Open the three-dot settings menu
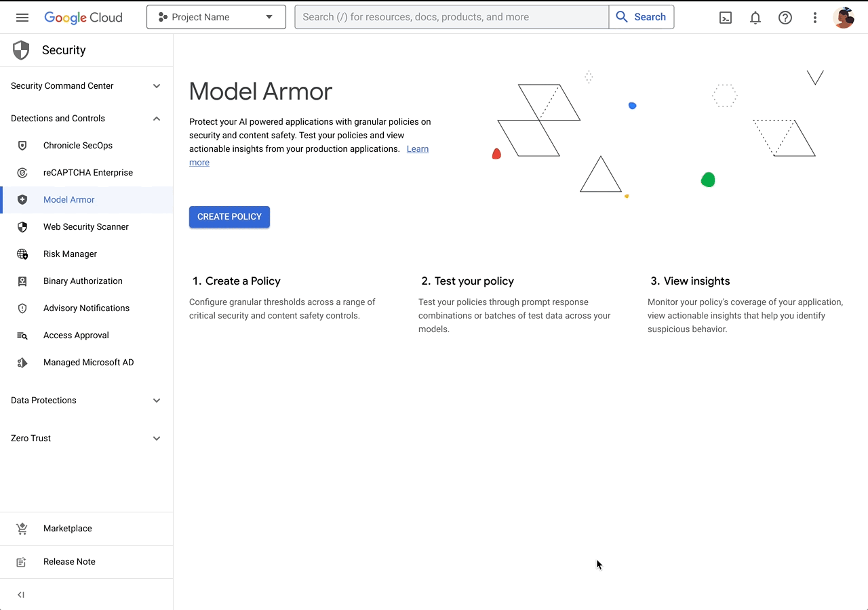The height and width of the screenshot is (610, 868). (x=815, y=18)
